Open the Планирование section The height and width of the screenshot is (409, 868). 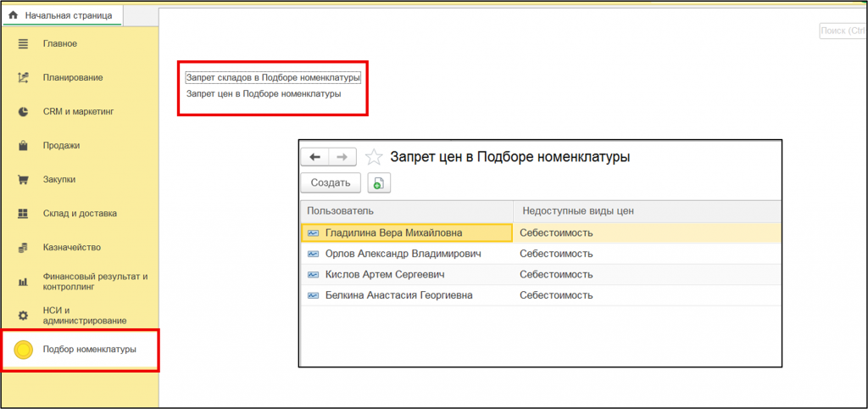coord(73,77)
